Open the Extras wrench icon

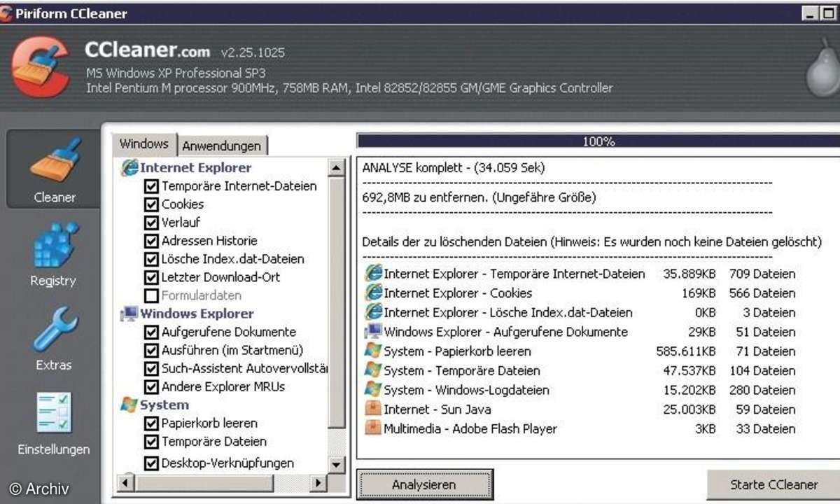click(55, 329)
